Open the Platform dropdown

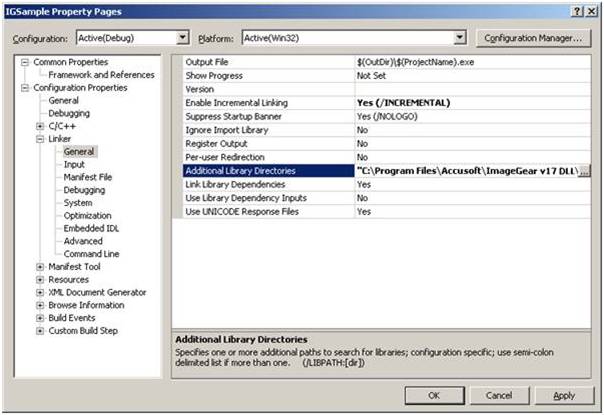coord(460,38)
